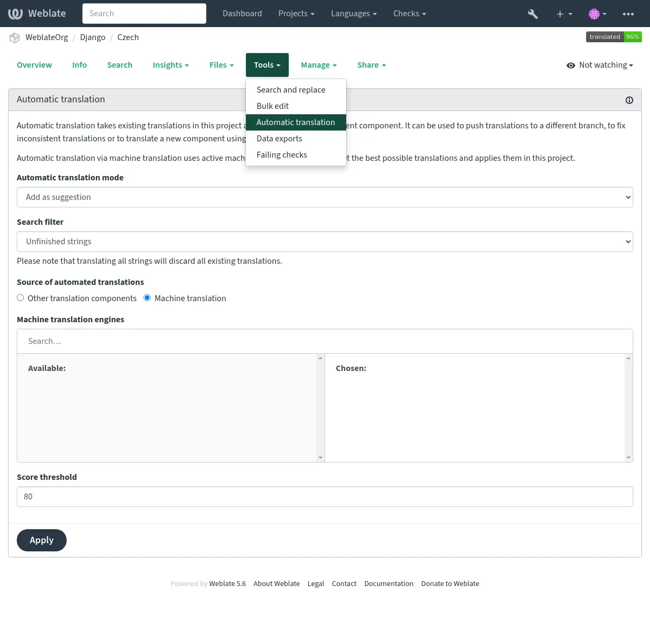Expand the Languages menu
Screen dimensions: 650x644
(354, 14)
